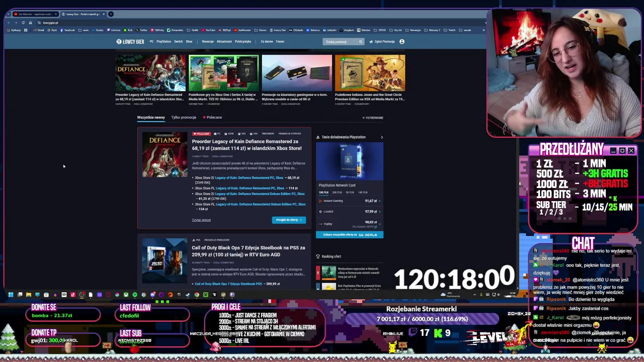Open the Forum menu item
This screenshot has height=362, width=644.
[x=280, y=42]
